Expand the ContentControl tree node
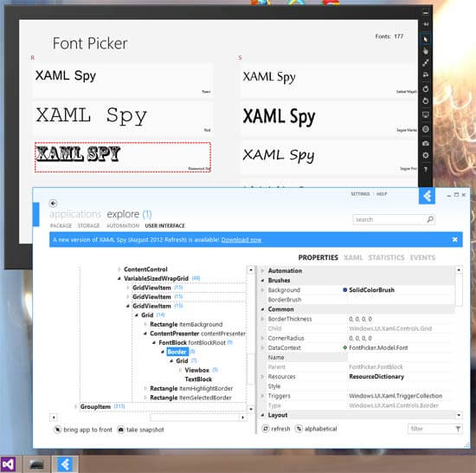This screenshot has height=473, width=476. [119, 269]
